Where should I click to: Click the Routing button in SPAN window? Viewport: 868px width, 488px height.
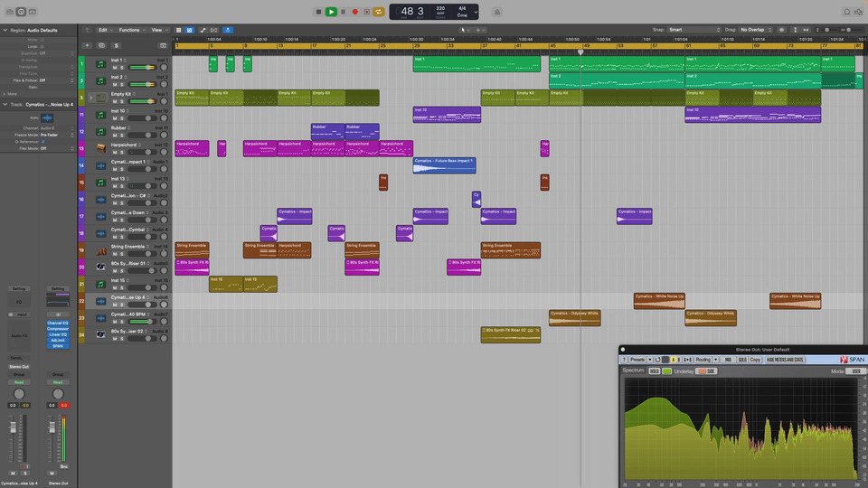703,360
